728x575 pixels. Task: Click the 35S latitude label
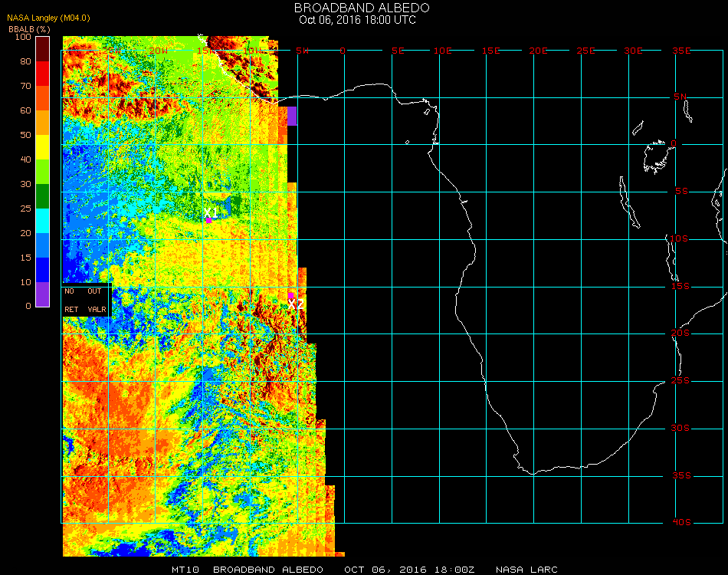681,475
